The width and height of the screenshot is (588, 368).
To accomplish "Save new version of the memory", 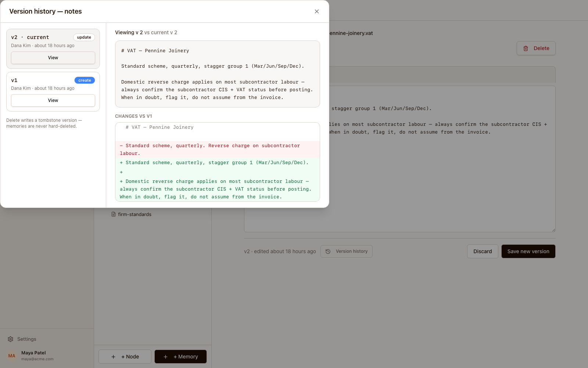I will (528, 251).
